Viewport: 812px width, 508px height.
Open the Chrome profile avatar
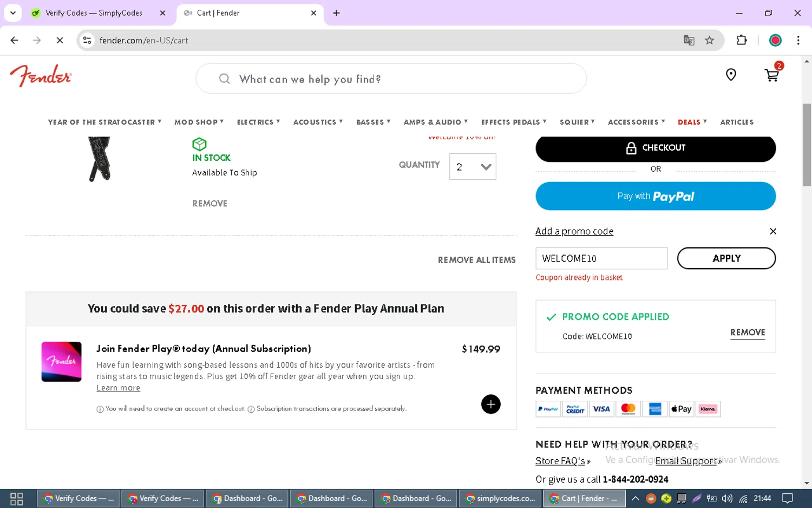coord(775,40)
